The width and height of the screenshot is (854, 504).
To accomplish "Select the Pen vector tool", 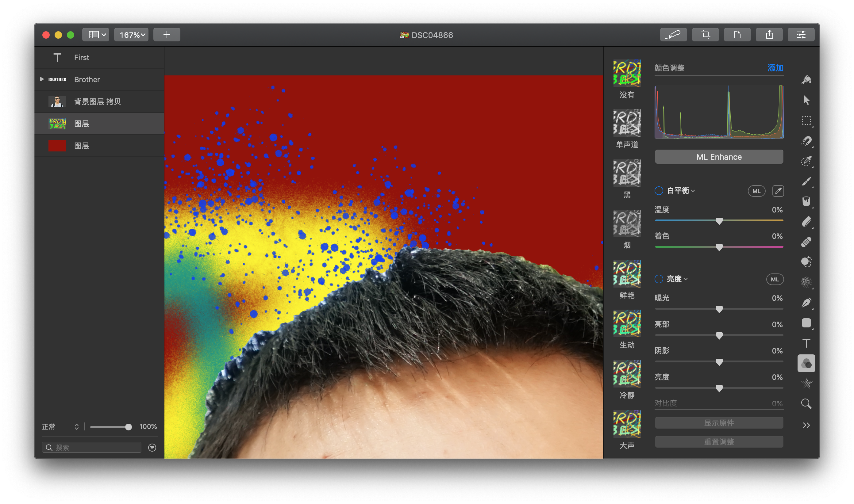I will (x=806, y=303).
